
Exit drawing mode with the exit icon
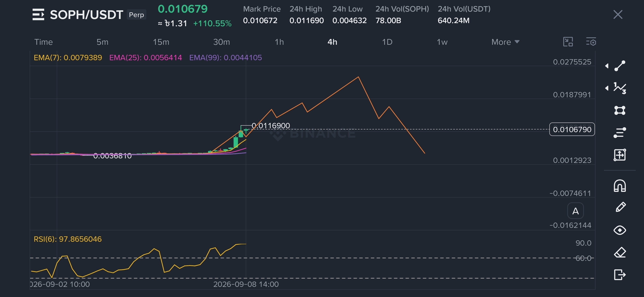620,275
